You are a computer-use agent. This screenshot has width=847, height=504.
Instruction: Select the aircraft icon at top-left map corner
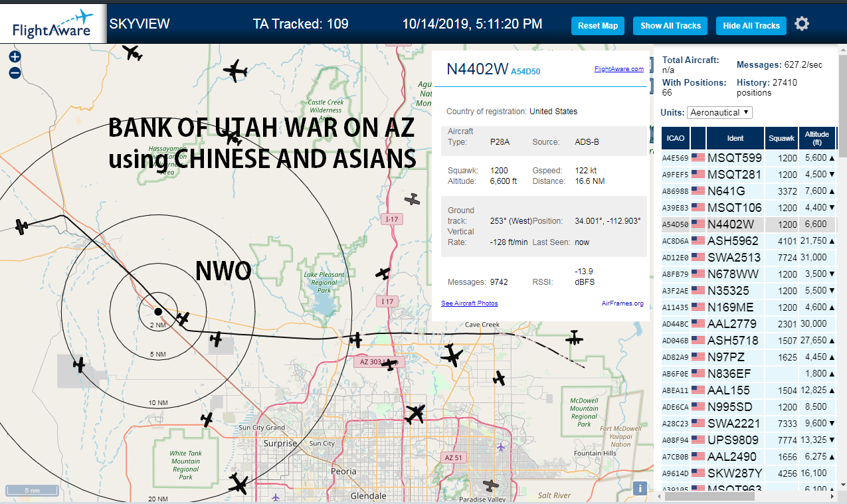[x=134, y=52]
